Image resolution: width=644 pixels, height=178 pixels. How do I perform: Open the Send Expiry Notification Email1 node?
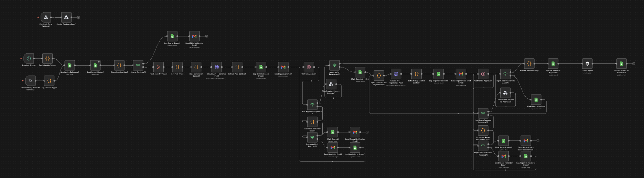pos(355,132)
